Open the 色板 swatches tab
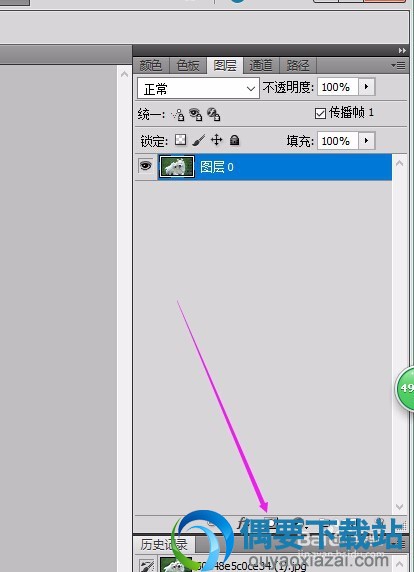 pos(187,66)
